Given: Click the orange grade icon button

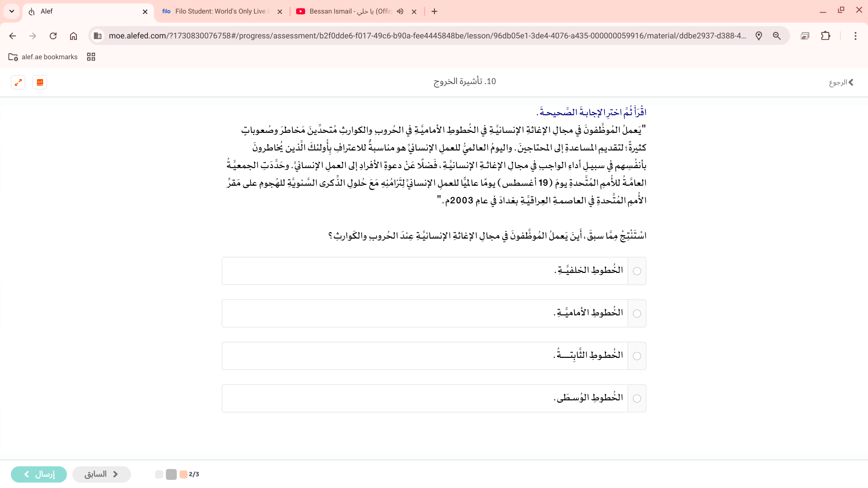Looking at the screenshot, I should point(40,82).
